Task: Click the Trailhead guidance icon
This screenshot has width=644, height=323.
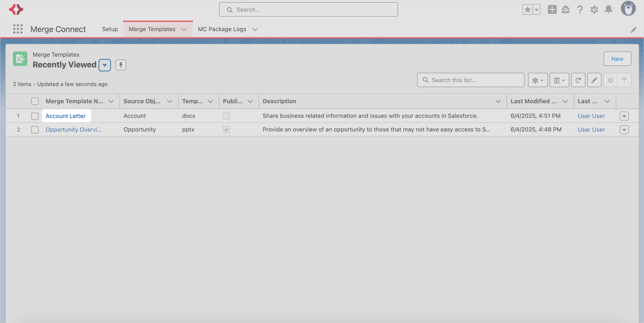Action: click(566, 9)
